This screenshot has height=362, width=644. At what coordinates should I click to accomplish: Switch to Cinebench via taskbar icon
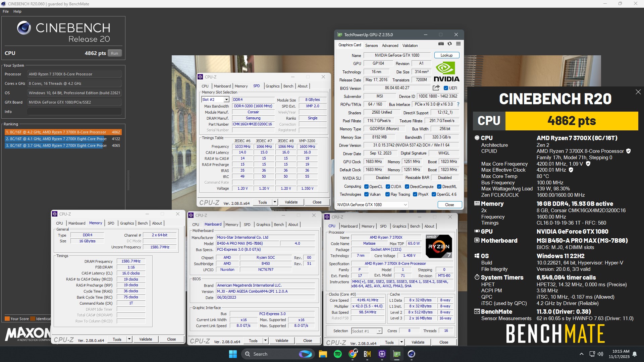click(412, 354)
